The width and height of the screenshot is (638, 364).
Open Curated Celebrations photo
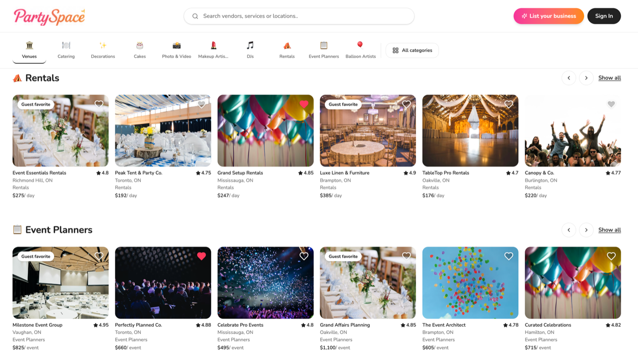(x=573, y=283)
